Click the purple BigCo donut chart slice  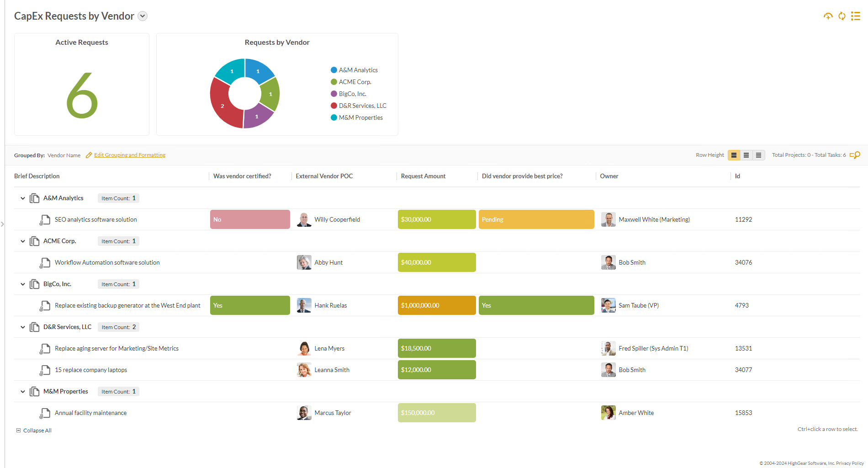pos(257,116)
